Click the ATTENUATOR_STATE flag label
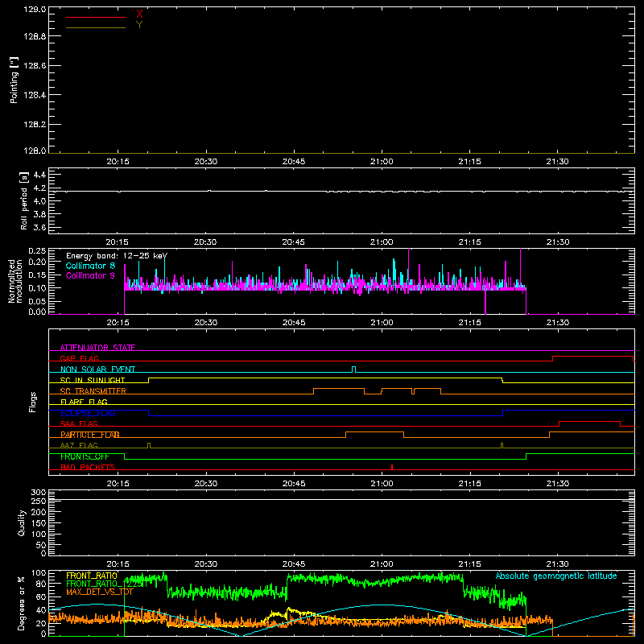This screenshot has height=644, width=644. [x=97, y=348]
